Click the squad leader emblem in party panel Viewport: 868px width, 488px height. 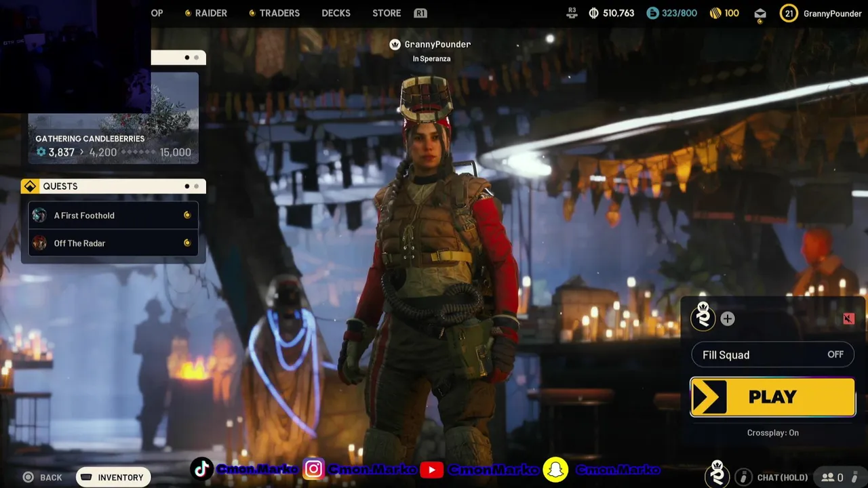point(703,317)
